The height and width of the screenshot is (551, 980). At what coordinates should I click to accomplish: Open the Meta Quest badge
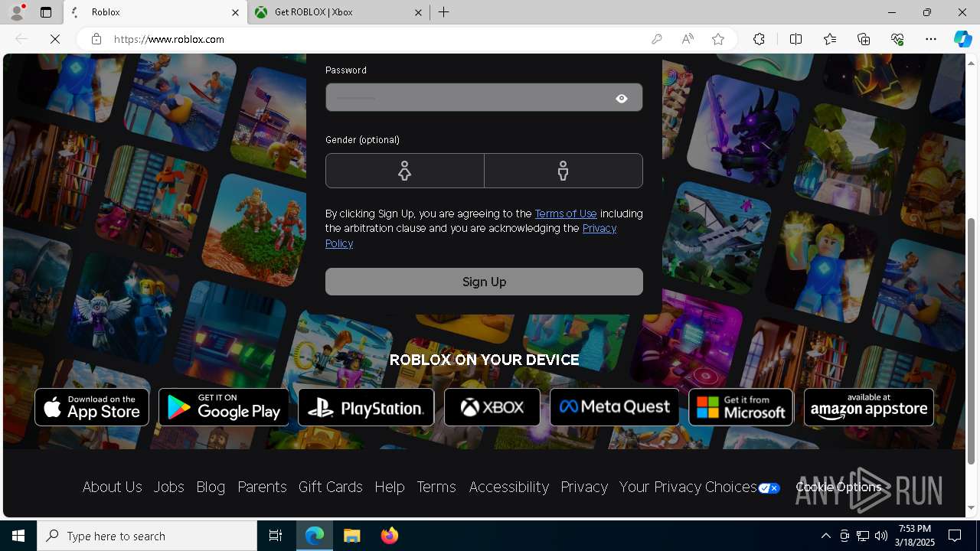point(614,407)
